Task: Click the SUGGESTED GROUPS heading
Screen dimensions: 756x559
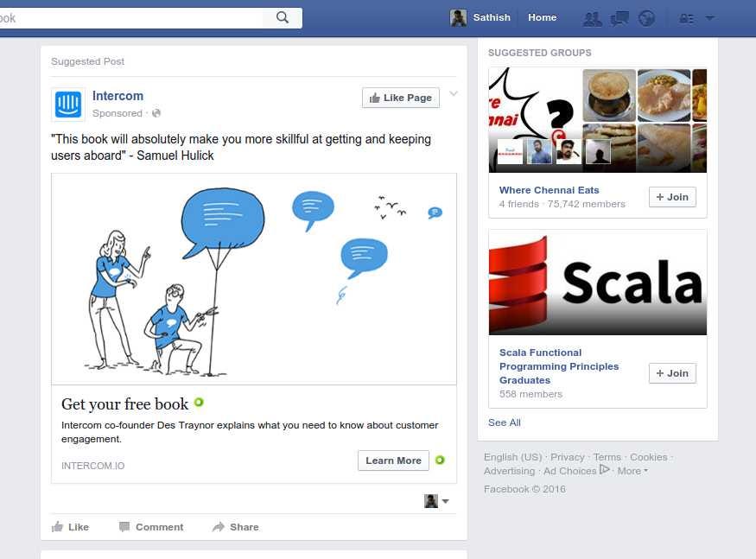Action: click(x=539, y=53)
